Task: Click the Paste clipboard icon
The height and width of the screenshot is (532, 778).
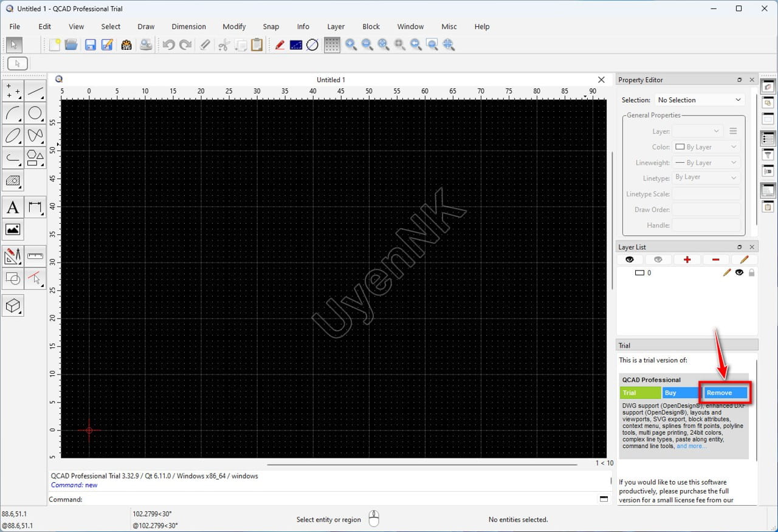Action: [257, 44]
